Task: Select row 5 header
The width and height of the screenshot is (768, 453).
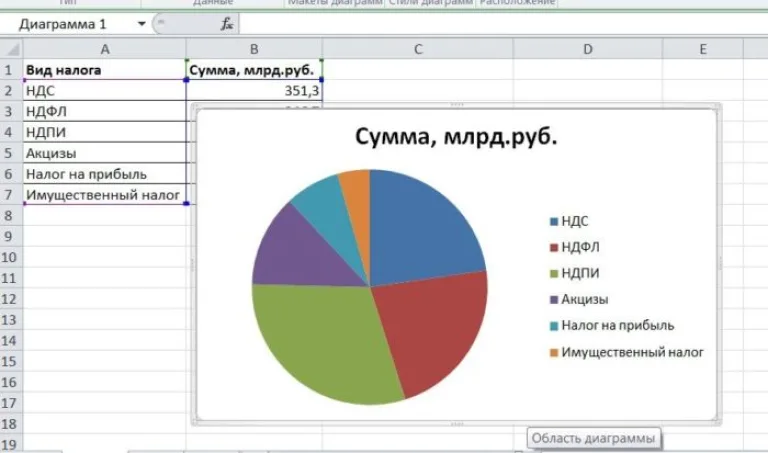Action: [9, 153]
